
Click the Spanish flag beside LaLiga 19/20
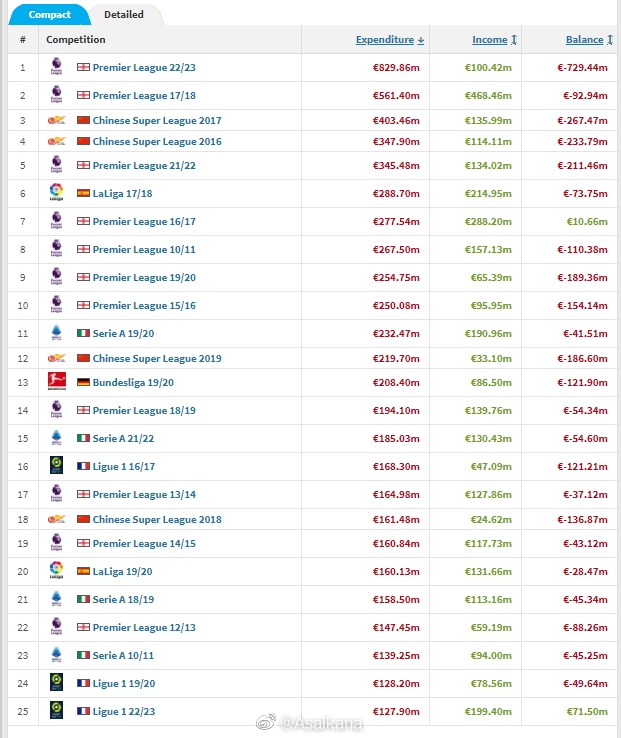coord(83,571)
